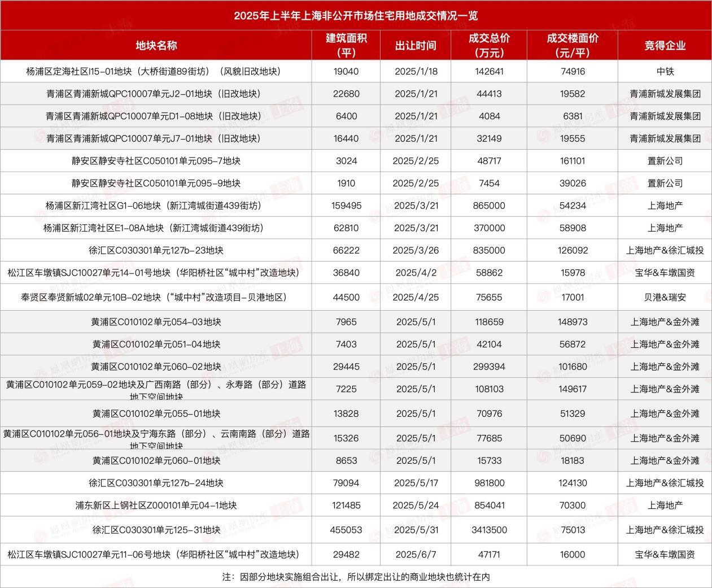
Task: Click total price 142641
Action: coord(489,72)
